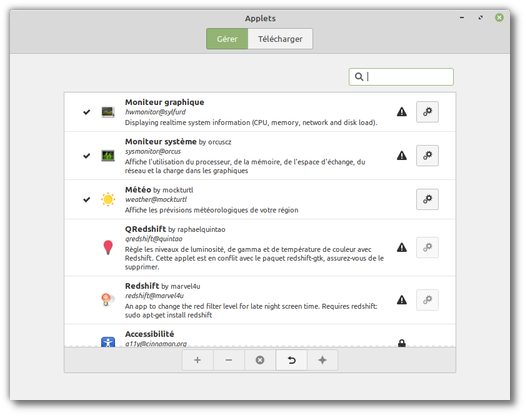Focus the applet search field
526x416 pixels.
tap(401, 77)
